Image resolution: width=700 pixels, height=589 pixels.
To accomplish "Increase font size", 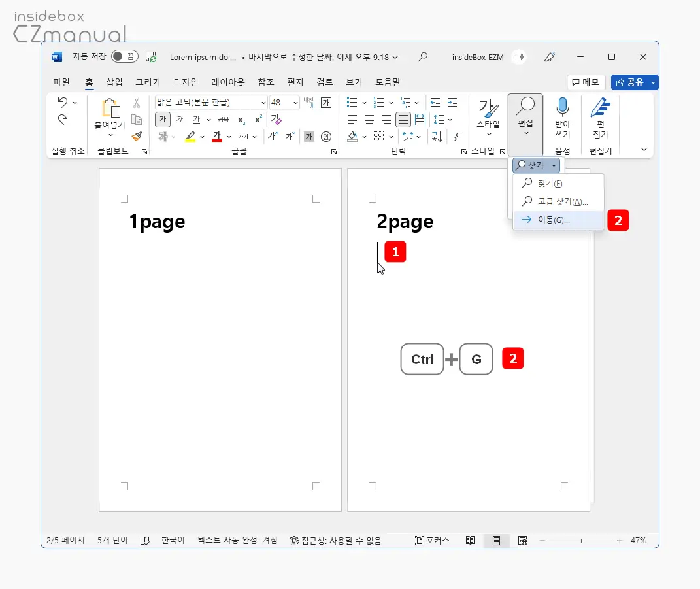I will click(273, 136).
